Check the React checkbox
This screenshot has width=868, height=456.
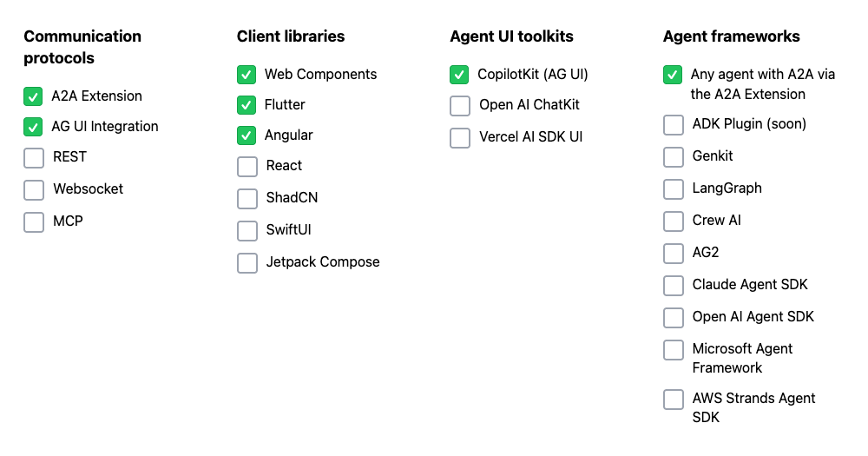point(247,167)
